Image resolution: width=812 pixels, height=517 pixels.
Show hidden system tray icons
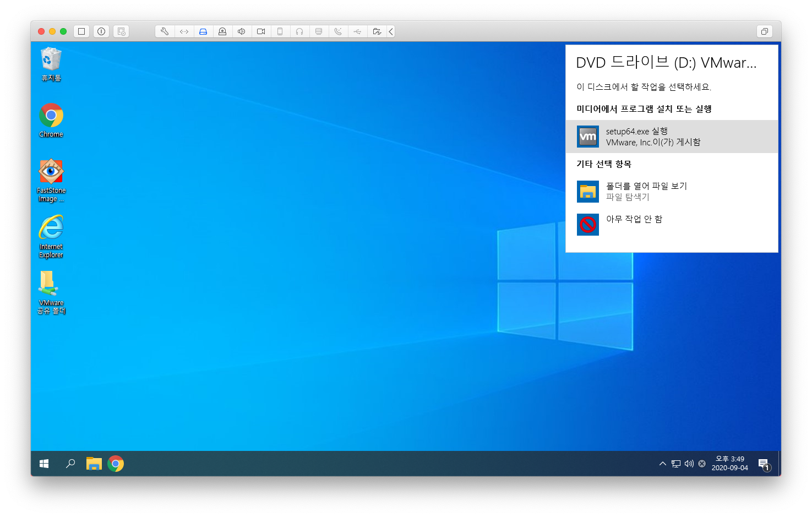(663, 464)
